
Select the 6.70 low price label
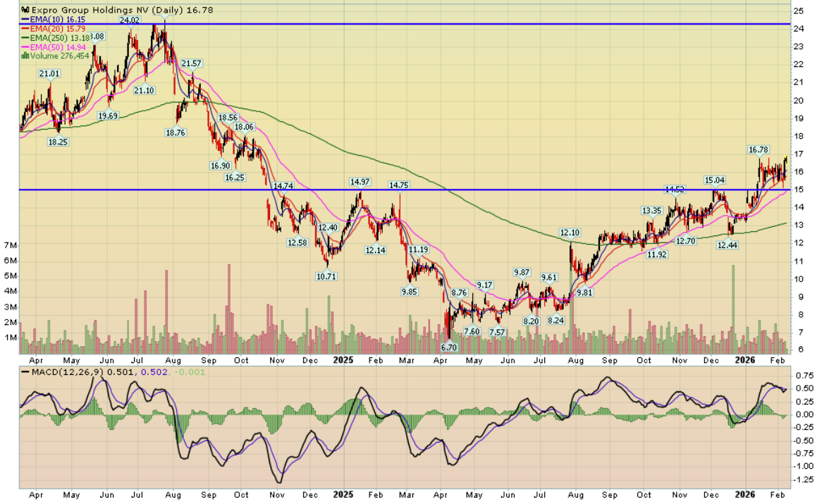[450, 347]
